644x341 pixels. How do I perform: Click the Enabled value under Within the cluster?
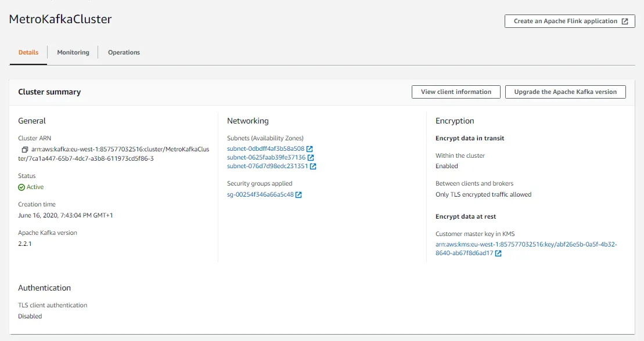(x=447, y=166)
